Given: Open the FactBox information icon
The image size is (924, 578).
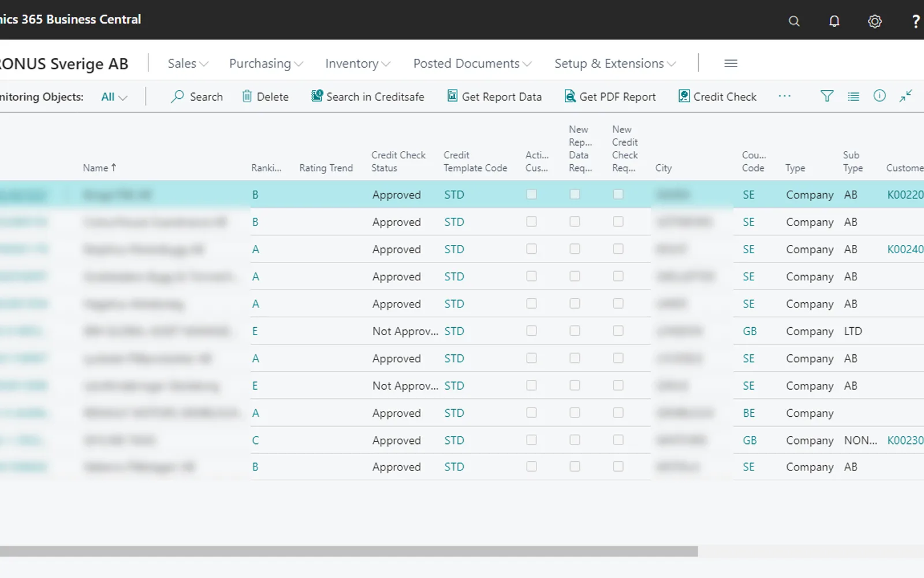Looking at the screenshot, I should (880, 96).
